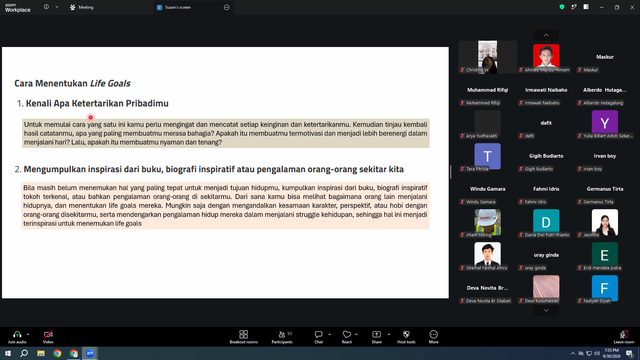640x360 pixels.
Task: Show hidden system tray icons
Action: tap(573, 353)
